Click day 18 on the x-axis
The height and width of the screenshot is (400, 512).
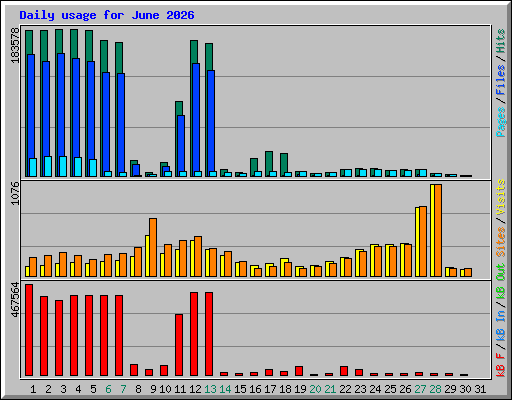[285, 389]
